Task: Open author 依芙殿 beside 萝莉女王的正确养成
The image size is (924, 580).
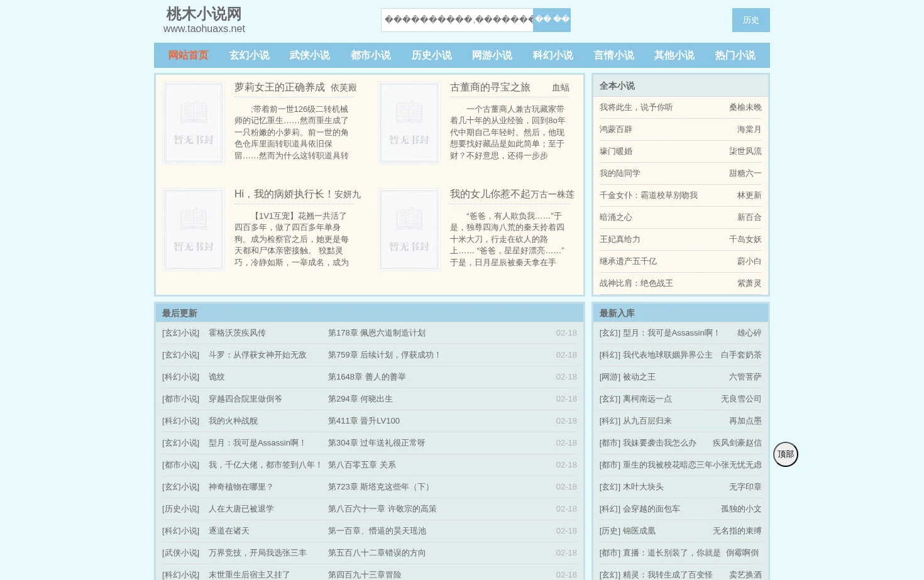Action: [344, 88]
